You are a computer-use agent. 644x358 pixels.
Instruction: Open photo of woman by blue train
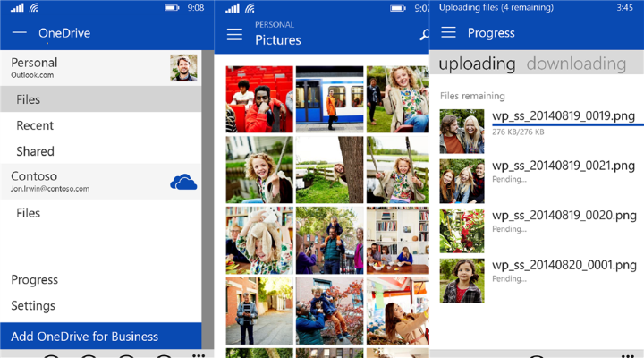329,99
